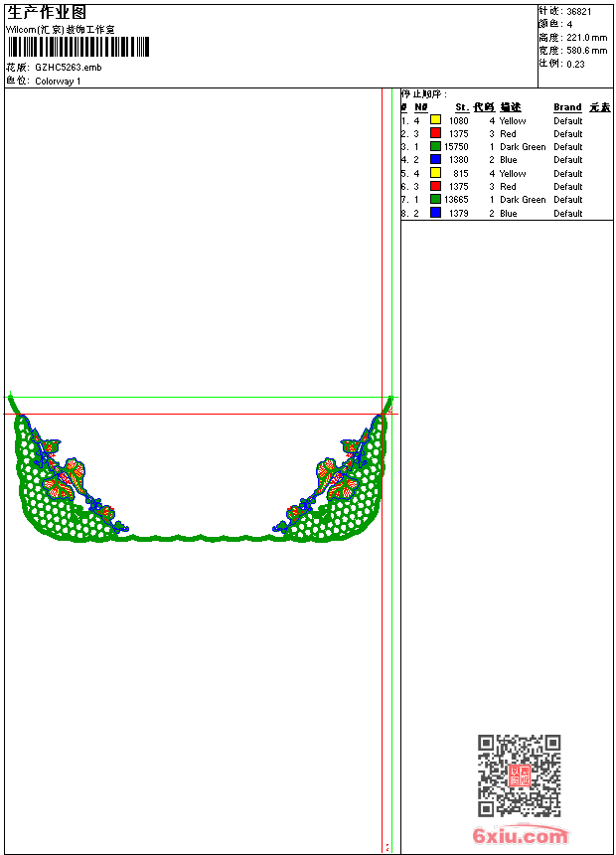Click the blue swatch in stop row 4
The height and width of the screenshot is (855, 616).
[435, 159]
